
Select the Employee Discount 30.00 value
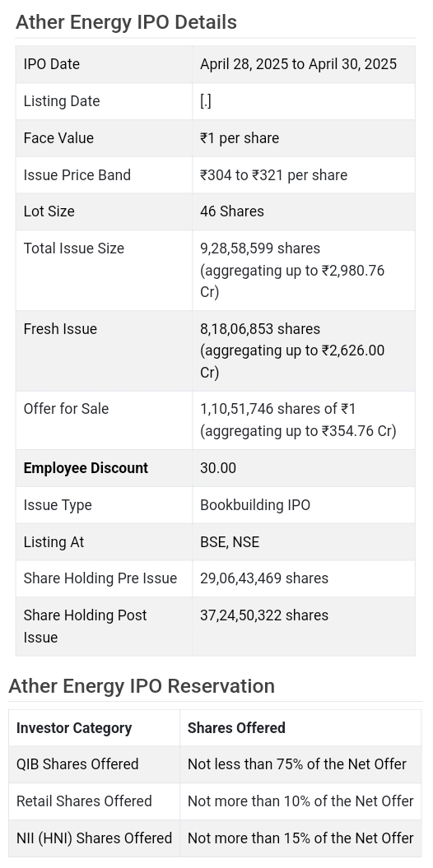pos(217,468)
